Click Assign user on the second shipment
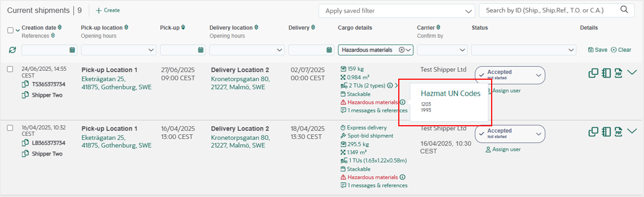The image size is (644, 197). tap(503, 149)
